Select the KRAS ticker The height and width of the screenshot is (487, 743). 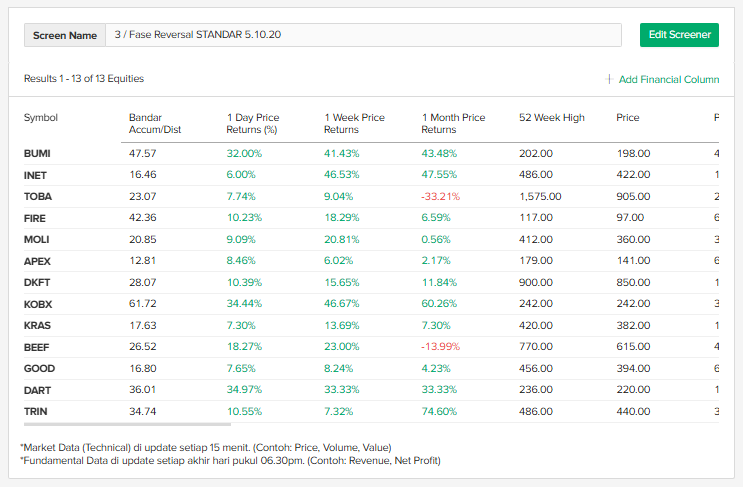(36, 325)
